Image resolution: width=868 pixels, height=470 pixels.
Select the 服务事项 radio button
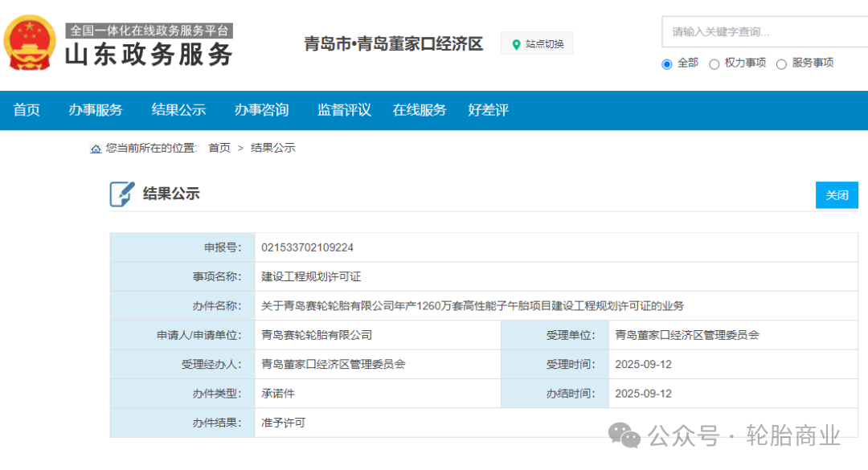click(781, 64)
